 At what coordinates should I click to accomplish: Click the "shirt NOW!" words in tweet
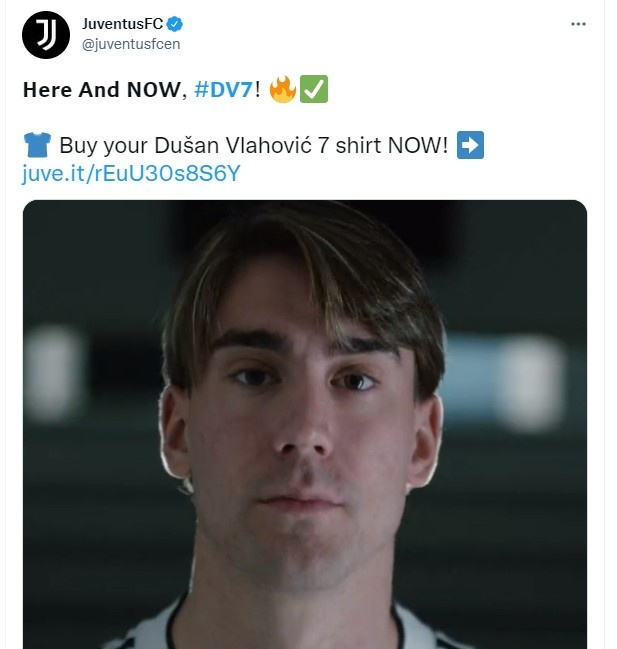point(392,146)
